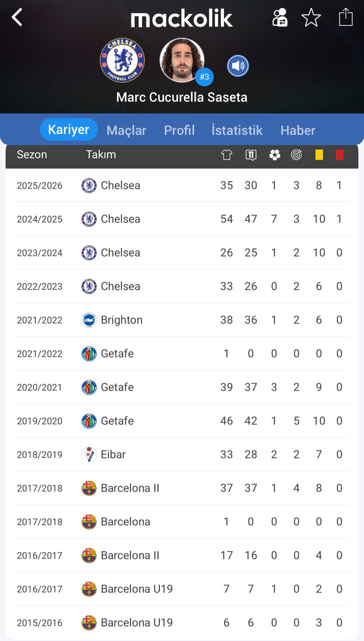This screenshot has height=641, width=364.
Task: Tap the matches played shirt icon
Action: coord(227,155)
